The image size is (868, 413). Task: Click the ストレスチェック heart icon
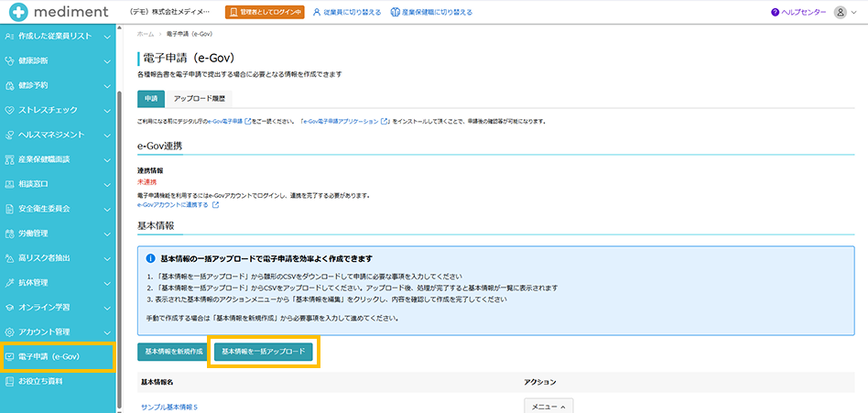(9, 110)
